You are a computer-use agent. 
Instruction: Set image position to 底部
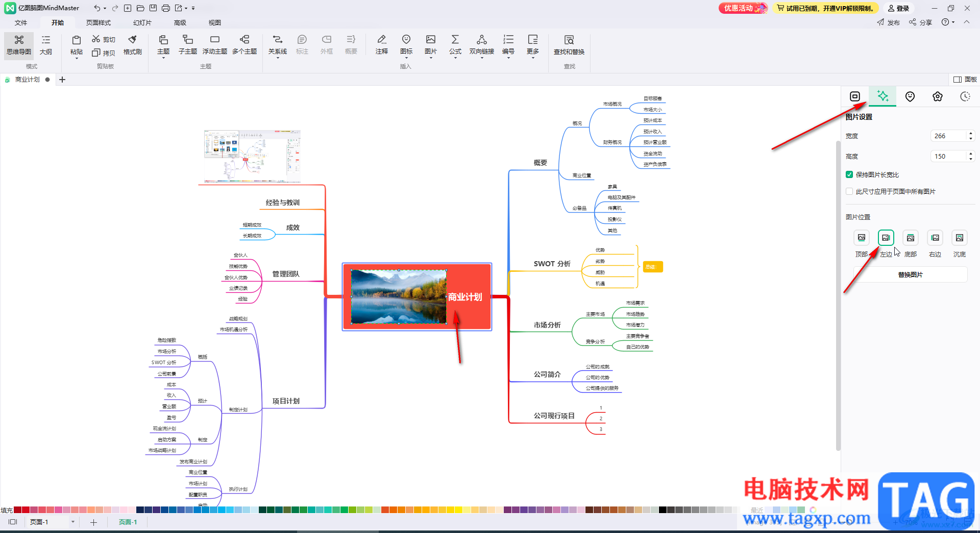pyautogui.click(x=911, y=238)
